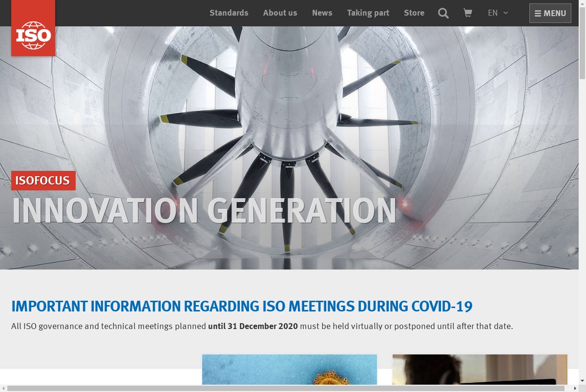The height and width of the screenshot is (392, 586).
Task: Open the Standards menu item
Action: [x=229, y=13]
